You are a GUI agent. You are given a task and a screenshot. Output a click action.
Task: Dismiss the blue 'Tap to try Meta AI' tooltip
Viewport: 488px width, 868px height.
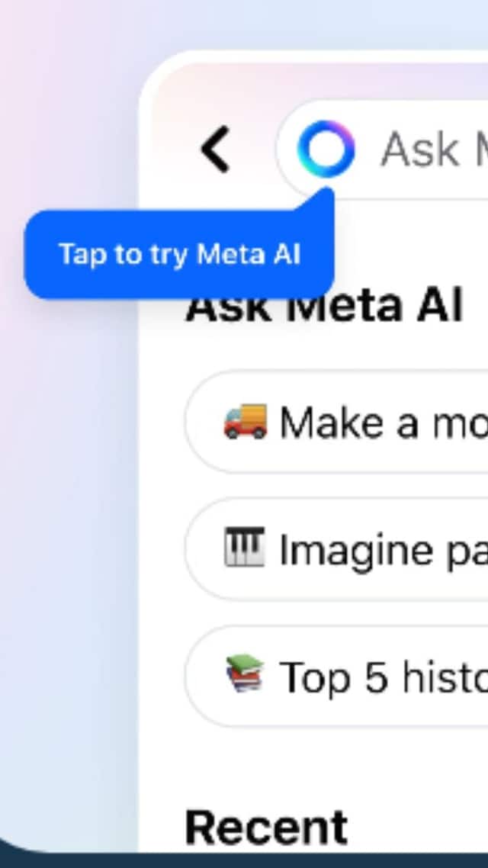pos(179,255)
